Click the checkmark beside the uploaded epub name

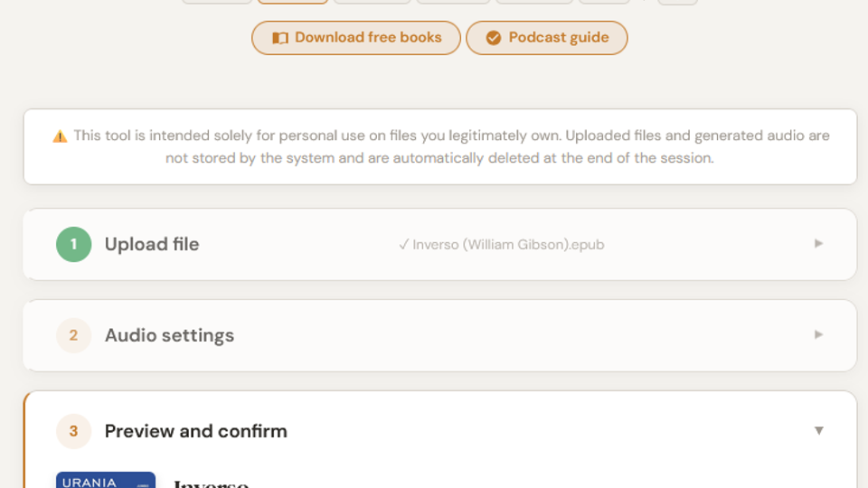403,244
